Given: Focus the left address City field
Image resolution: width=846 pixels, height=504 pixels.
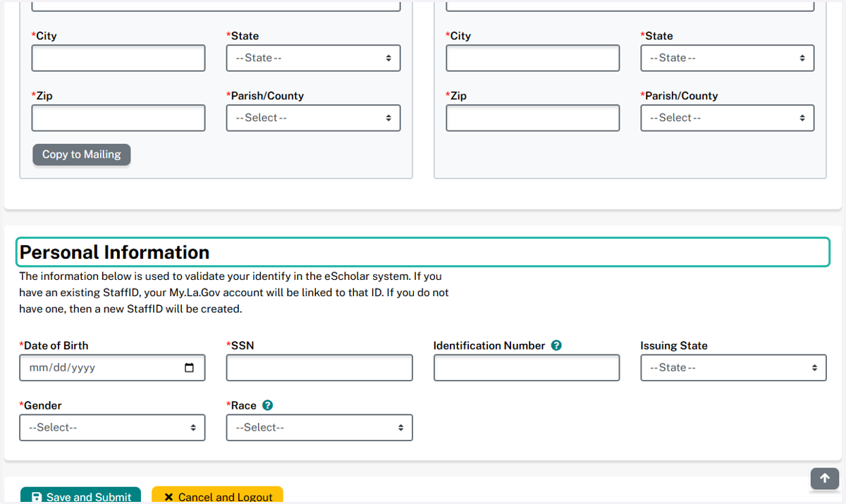Looking at the screenshot, I should (x=118, y=58).
